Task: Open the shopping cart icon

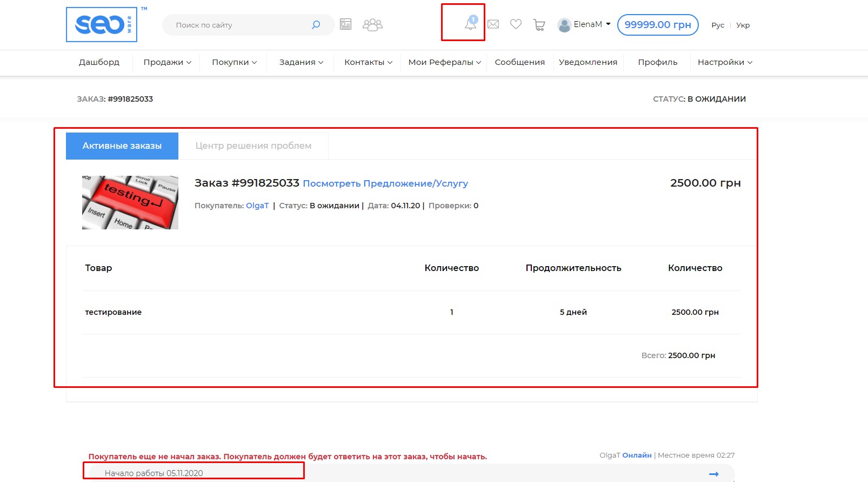Action: [539, 25]
